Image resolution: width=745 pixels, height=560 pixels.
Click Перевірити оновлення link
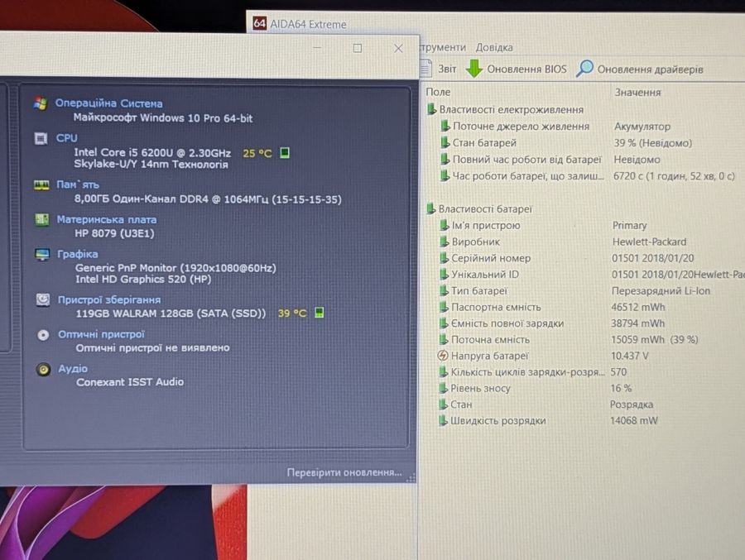click(344, 472)
